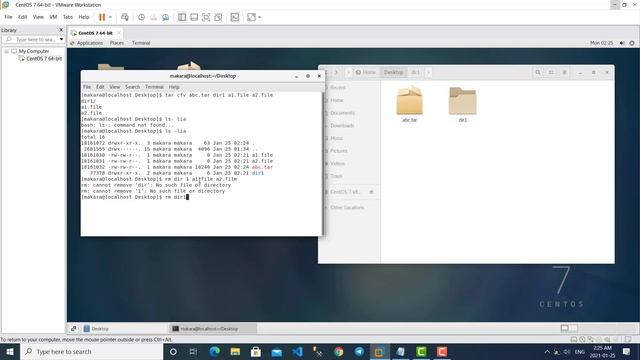Click the GNOME power icon
The height and width of the screenshot is (360, 640).
(x=632, y=43)
